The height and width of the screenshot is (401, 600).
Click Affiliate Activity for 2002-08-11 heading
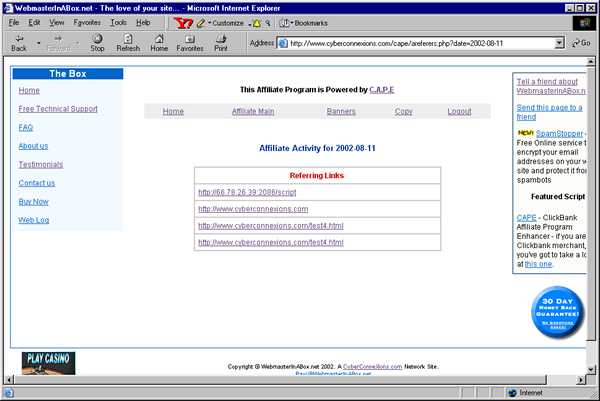(317, 148)
